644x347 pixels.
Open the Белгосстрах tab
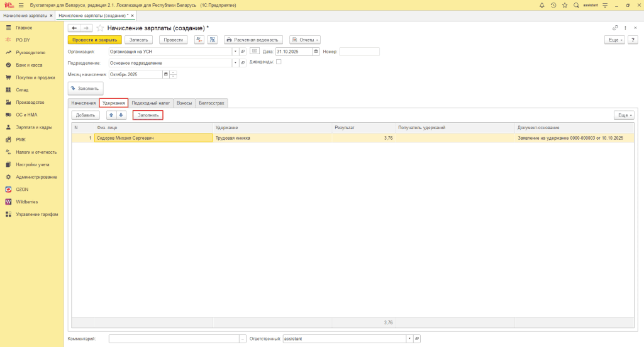click(x=211, y=103)
